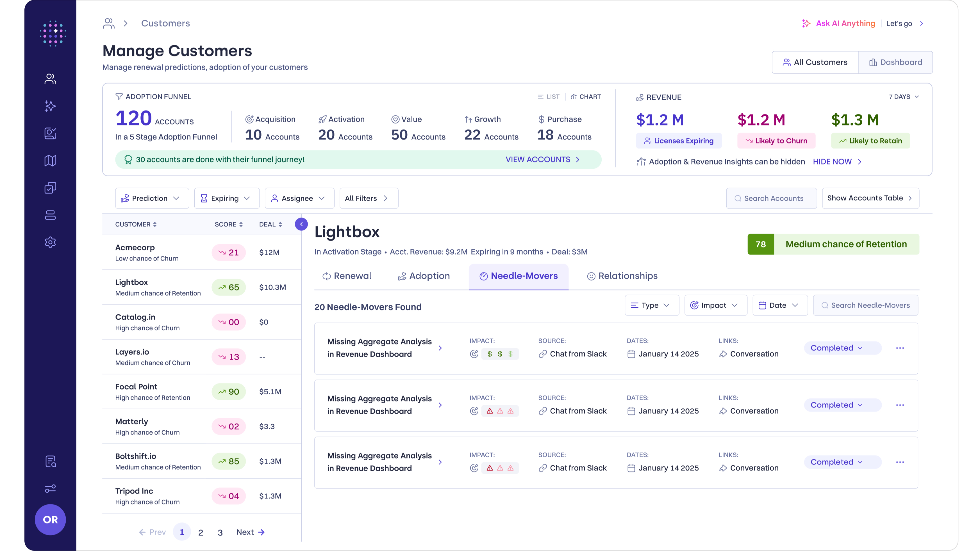Image resolution: width=980 pixels, height=551 pixels.
Task: Sort by SCORE column
Action: [x=229, y=224]
